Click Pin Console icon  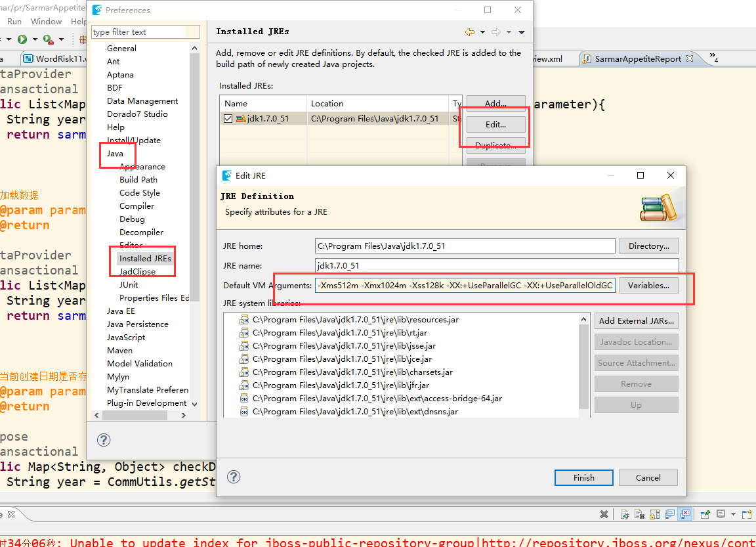pos(705,514)
